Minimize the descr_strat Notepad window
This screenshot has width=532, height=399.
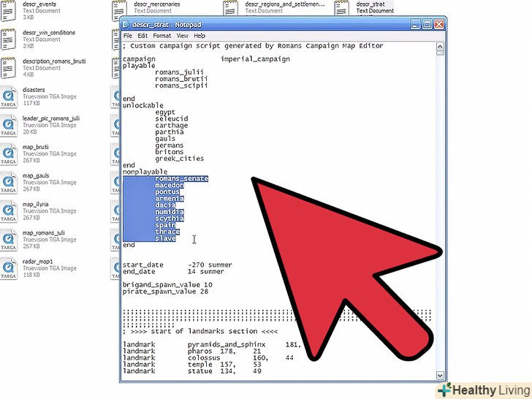415,24
